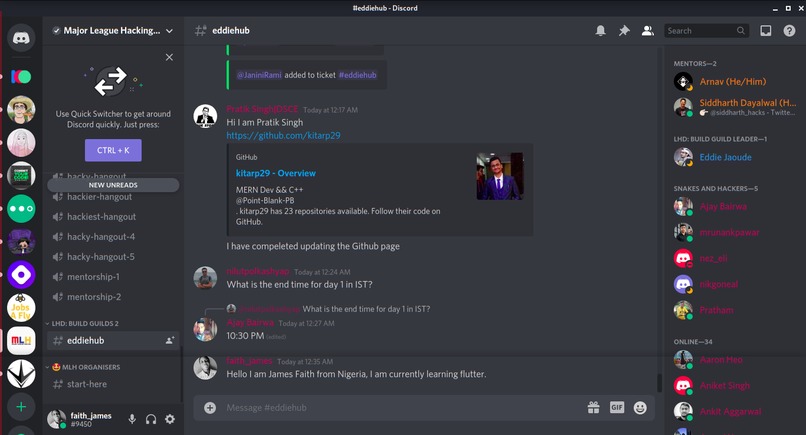Screen dimensions: 806x435
Task: Open User Settings gear
Action: click(x=170, y=419)
